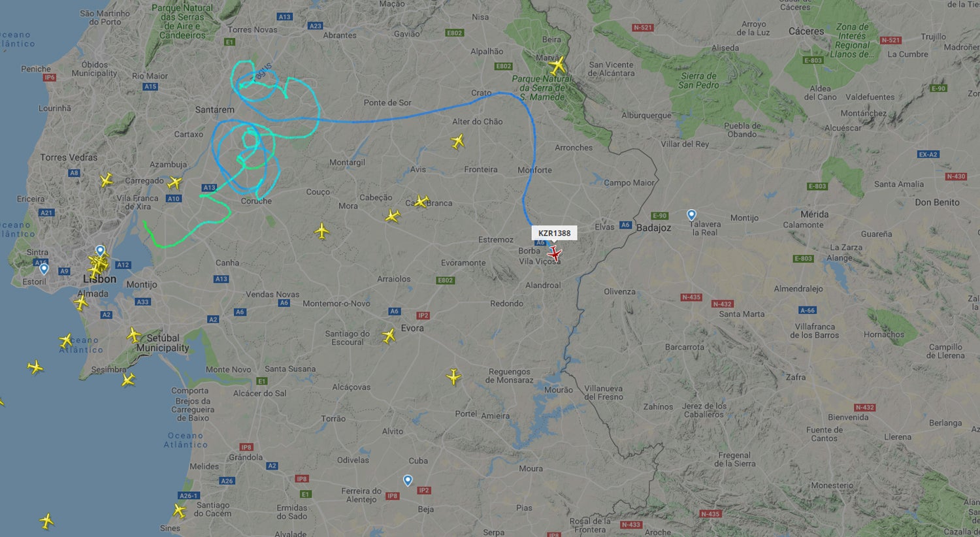The image size is (980, 537).
Task: Click the aircraft below Almada label
Action: 81,303
